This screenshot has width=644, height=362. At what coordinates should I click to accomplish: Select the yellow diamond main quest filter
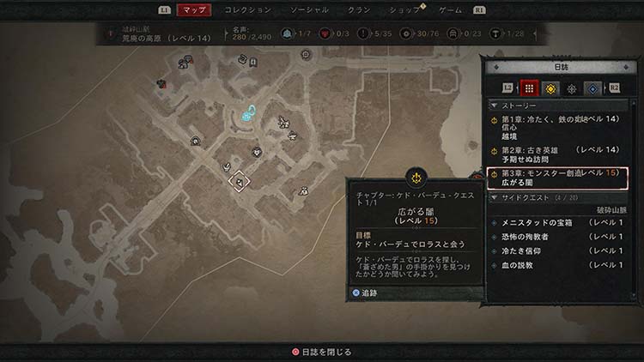tap(550, 88)
